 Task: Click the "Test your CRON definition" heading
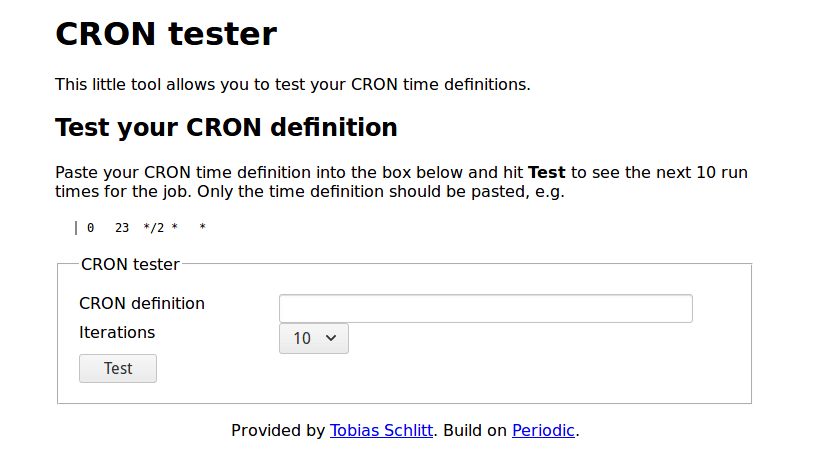(226, 128)
